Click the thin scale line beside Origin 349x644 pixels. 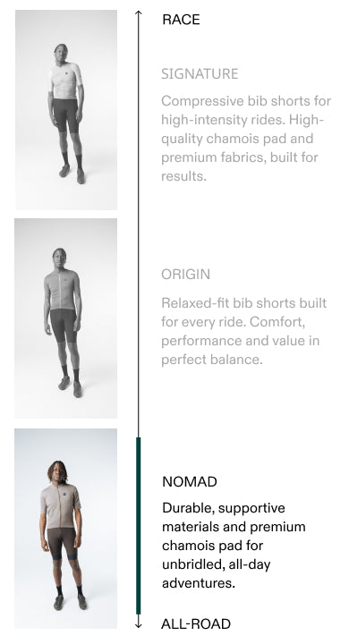pyautogui.click(x=139, y=318)
